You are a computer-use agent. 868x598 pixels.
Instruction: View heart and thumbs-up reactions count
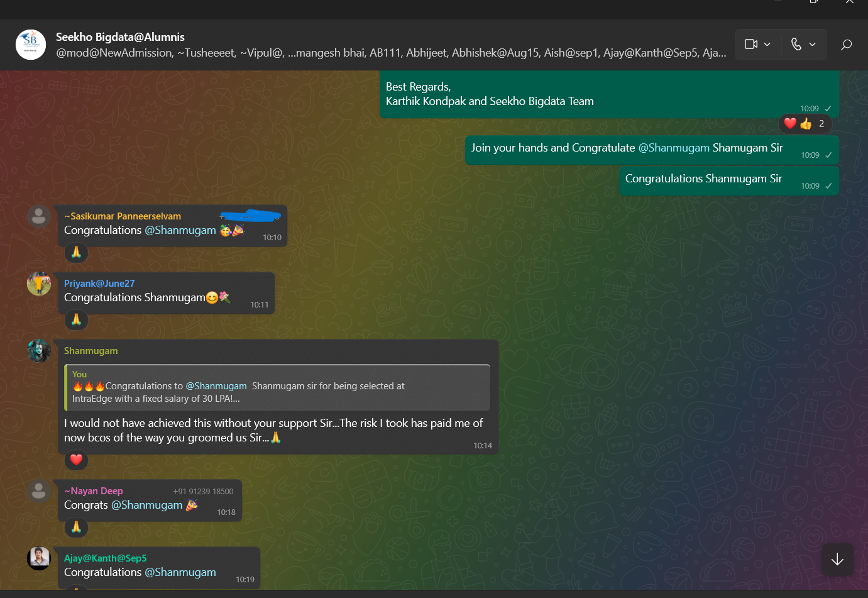pos(805,124)
